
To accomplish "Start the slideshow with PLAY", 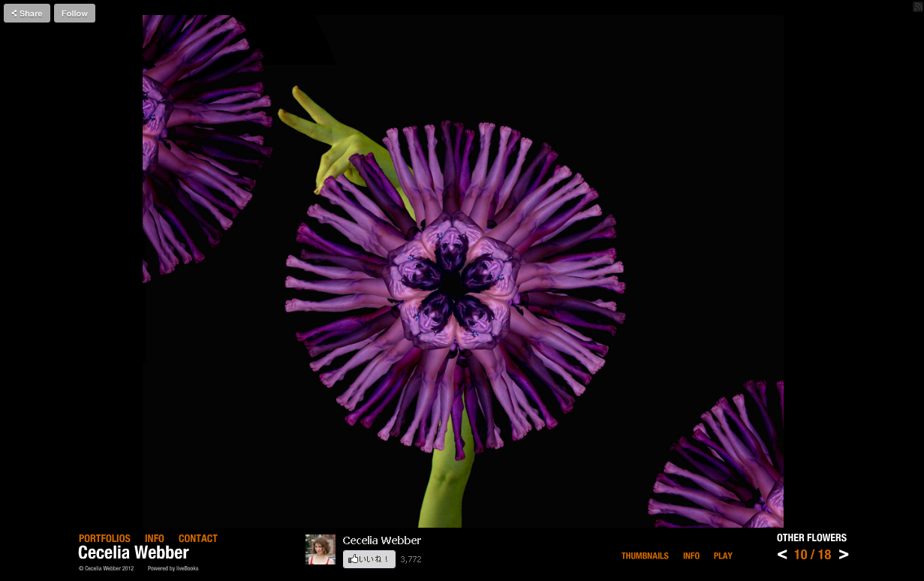I will [x=723, y=556].
